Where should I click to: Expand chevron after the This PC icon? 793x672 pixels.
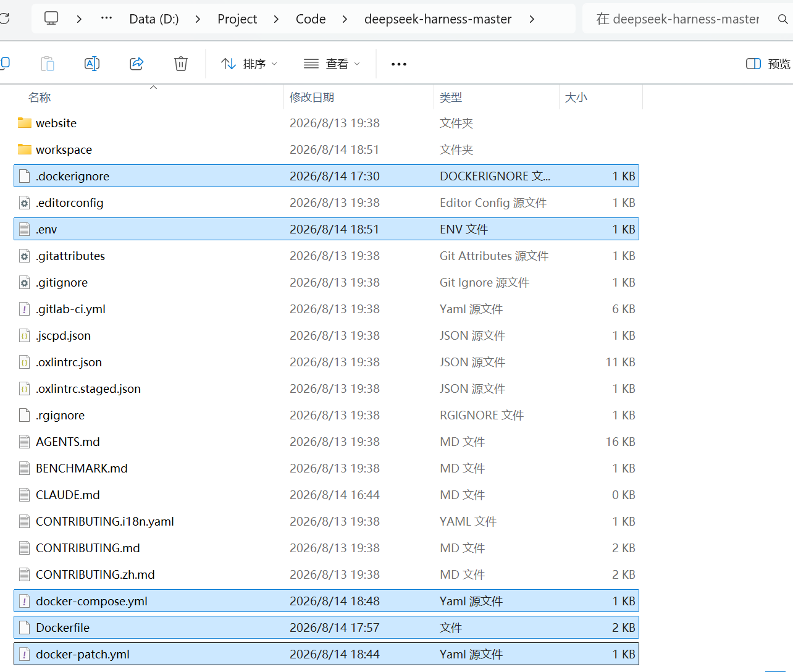coord(79,19)
